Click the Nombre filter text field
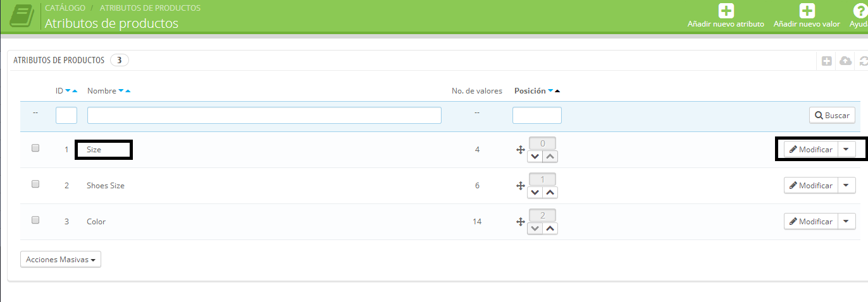The height and width of the screenshot is (302, 868). coord(264,116)
